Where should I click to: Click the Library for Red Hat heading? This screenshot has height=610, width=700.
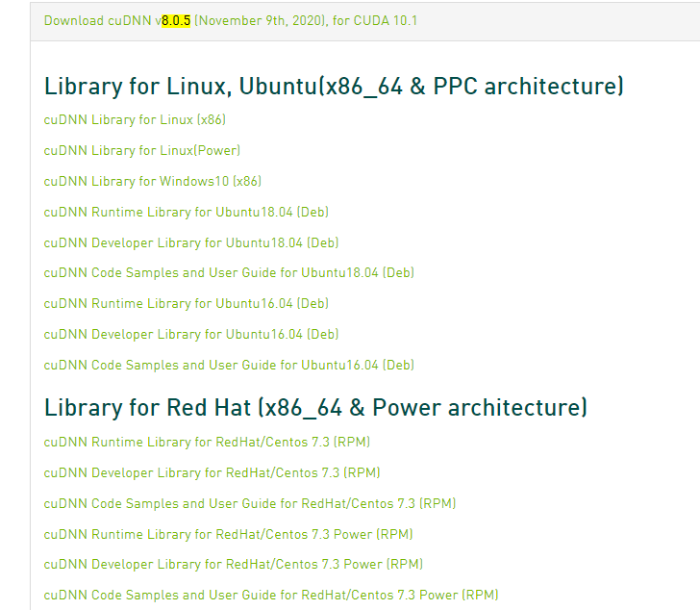pos(315,408)
